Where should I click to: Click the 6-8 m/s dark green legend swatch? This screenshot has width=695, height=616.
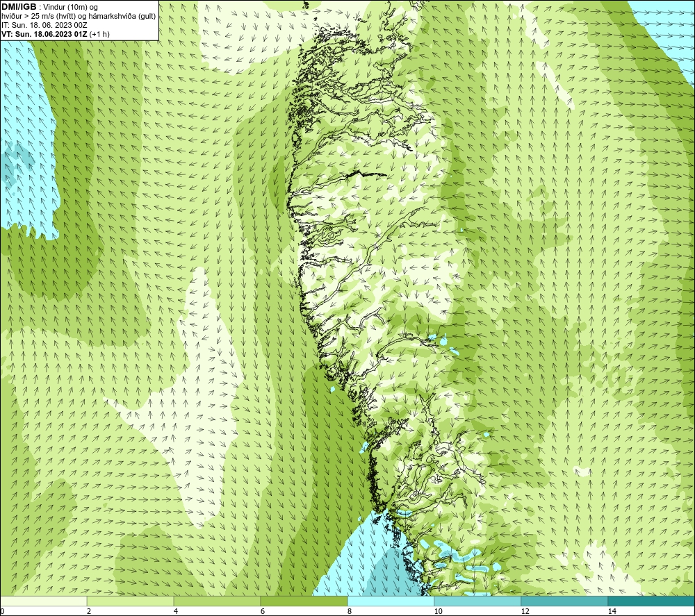[304, 601]
